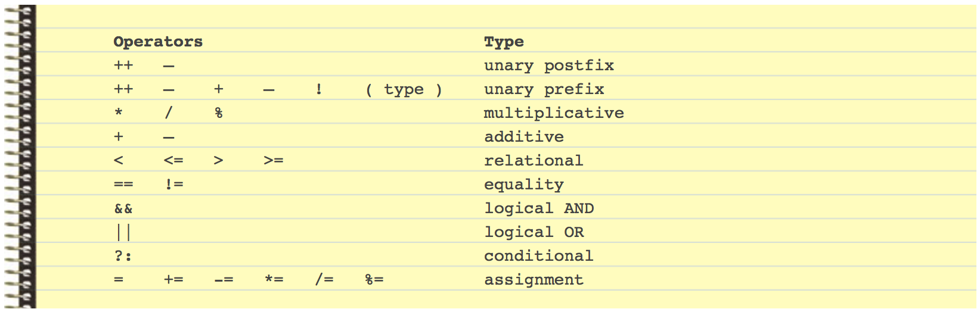Click the Type column header

pyautogui.click(x=504, y=42)
